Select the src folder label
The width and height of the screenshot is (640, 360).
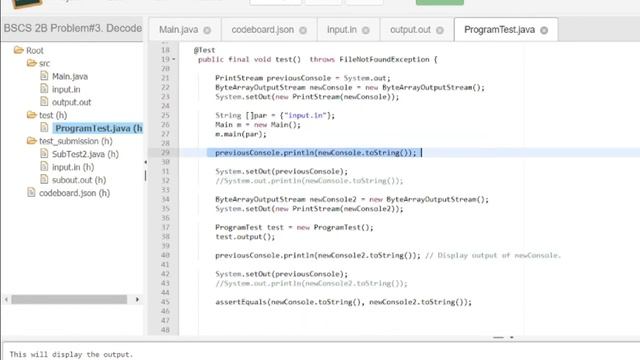44,63
